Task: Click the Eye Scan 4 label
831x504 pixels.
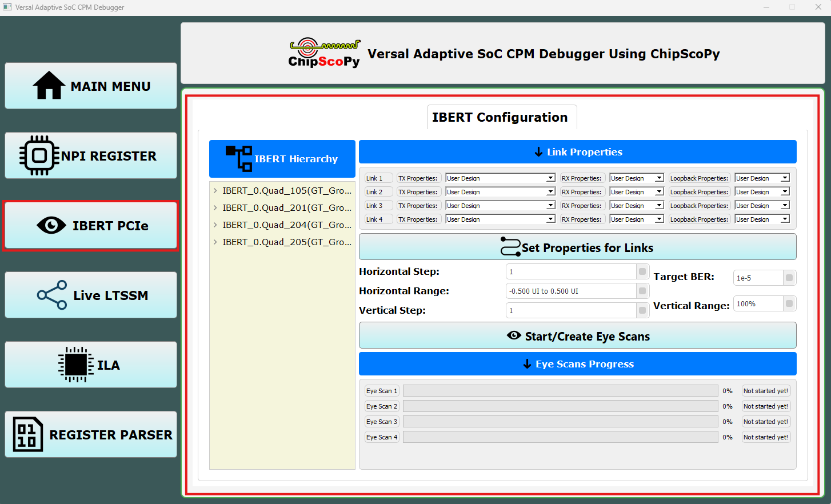Action: (x=382, y=437)
